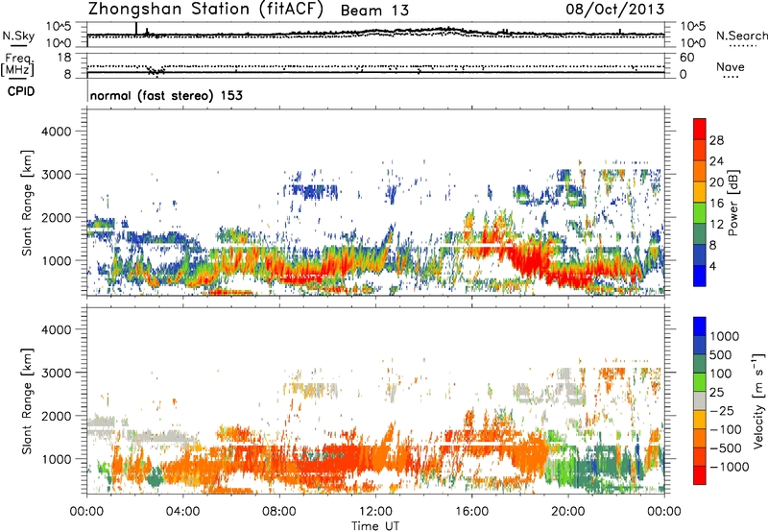
Task: Click the 'CPID' label
Action: (x=21, y=91)
